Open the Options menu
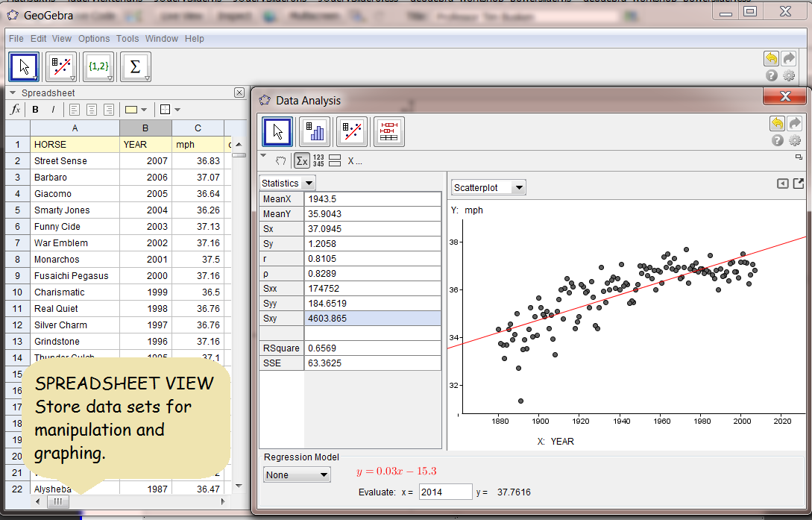Viewport: 812px width, 520px height. point(94,39)
